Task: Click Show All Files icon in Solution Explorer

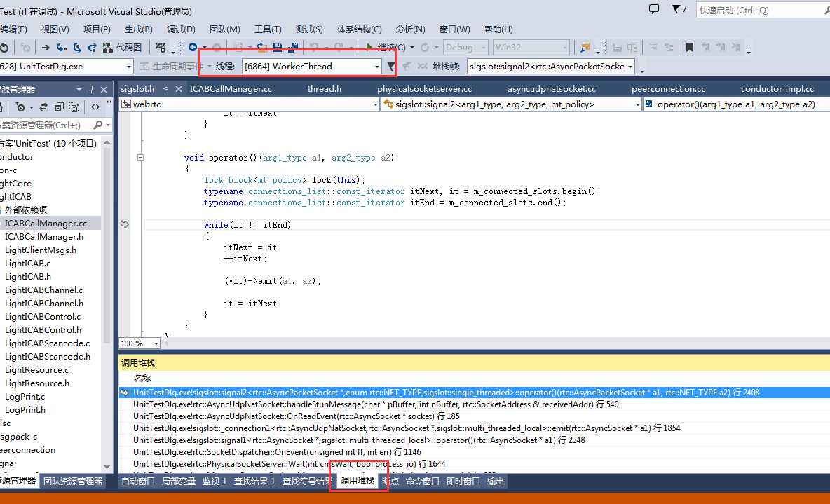Action: 74,107
